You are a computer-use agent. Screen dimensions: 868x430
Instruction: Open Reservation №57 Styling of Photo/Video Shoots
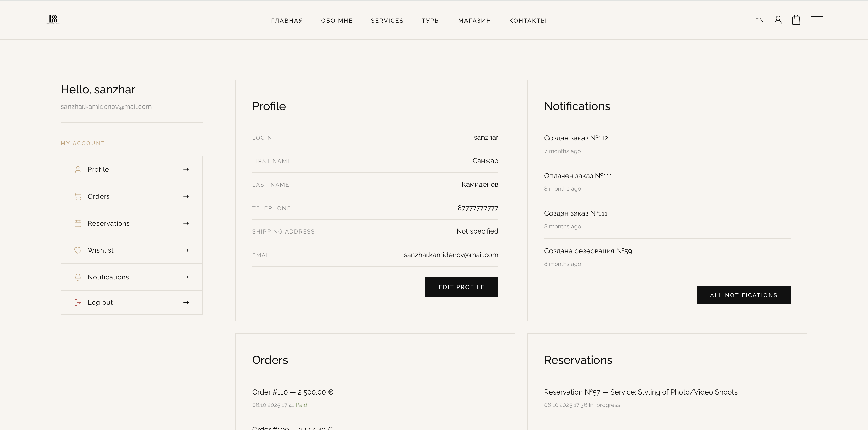[x=641, y=392]
